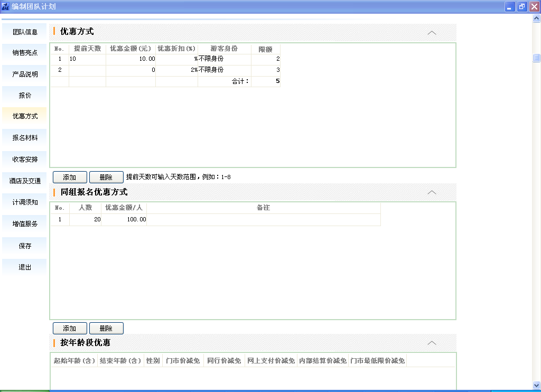This screenshot has height=392, width=541.
Task: Collapse the 优惠方式 section chevron
Action: click(x=432, y=32)
